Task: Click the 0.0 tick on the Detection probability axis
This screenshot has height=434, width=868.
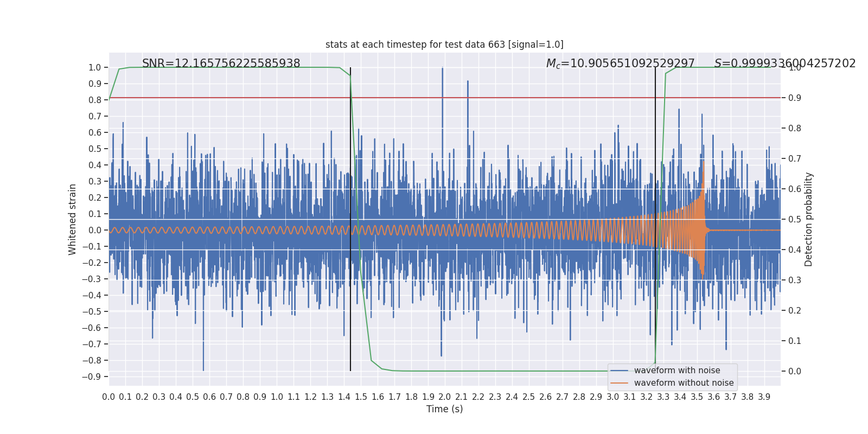Action: [795, 372]
